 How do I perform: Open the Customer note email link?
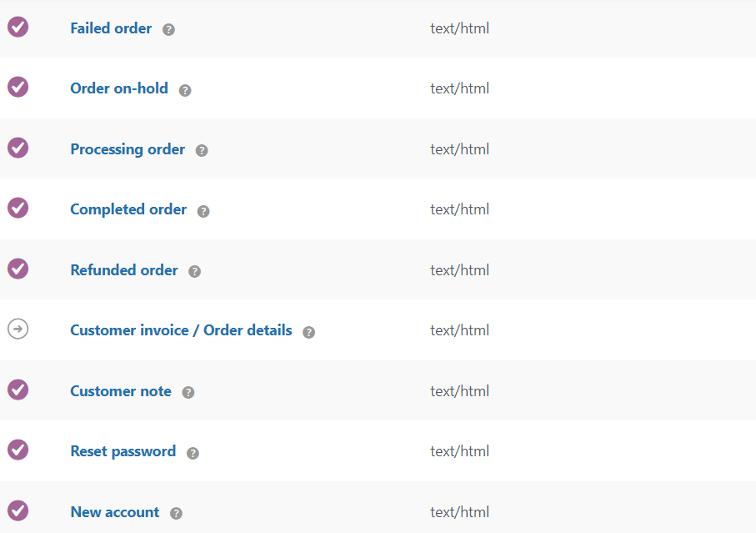click(x=121, y=391)
